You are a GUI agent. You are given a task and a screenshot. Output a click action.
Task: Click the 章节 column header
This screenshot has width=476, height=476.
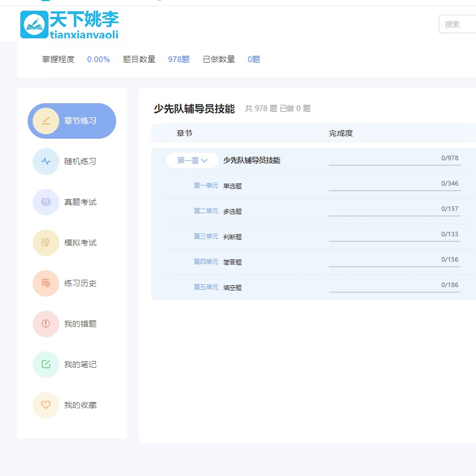pos(184,133)
